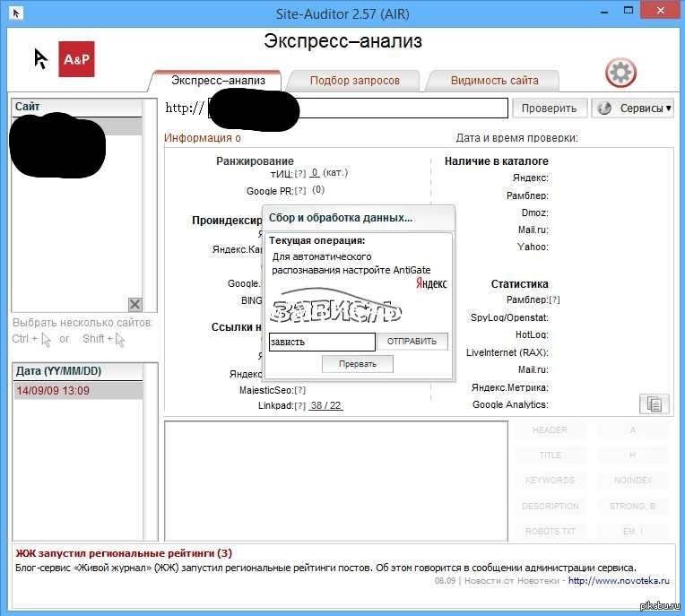This screenshot has width=685, height=616.
Task: Click the Dmoz catalog label
Action: click(534, 213)
